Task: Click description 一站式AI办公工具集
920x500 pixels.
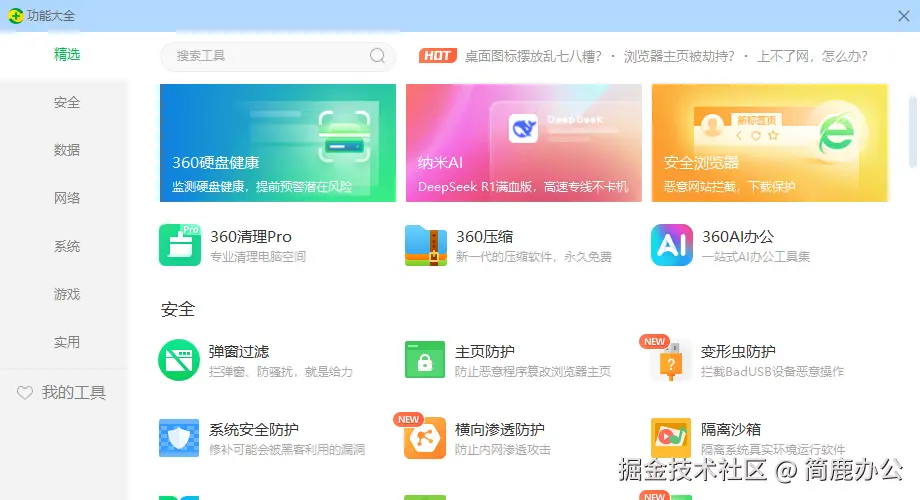Action: [x=756, y=256]
